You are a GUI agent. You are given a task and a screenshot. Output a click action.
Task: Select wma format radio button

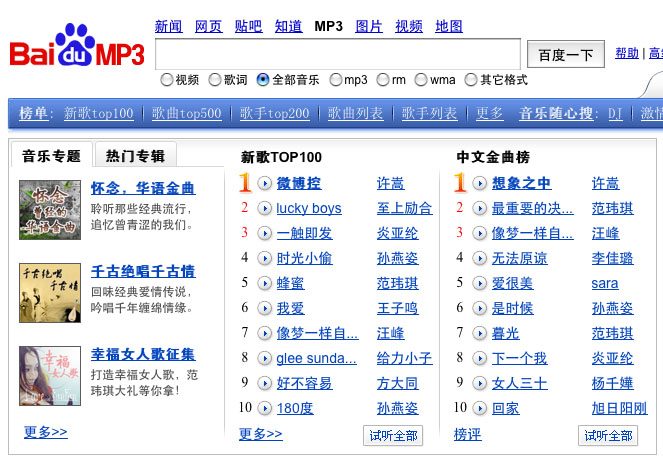pos(421,79)
